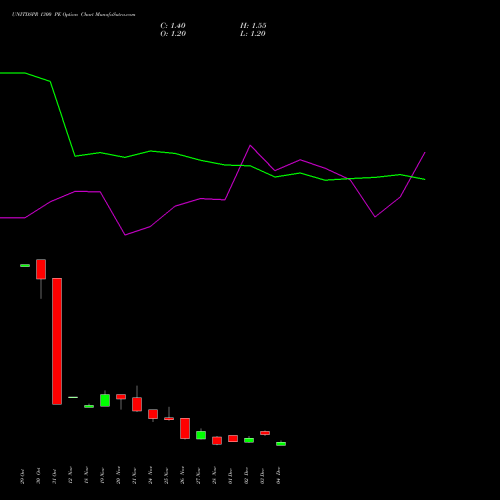Click the green candlestick for 04 Dec

coord(281,444)
